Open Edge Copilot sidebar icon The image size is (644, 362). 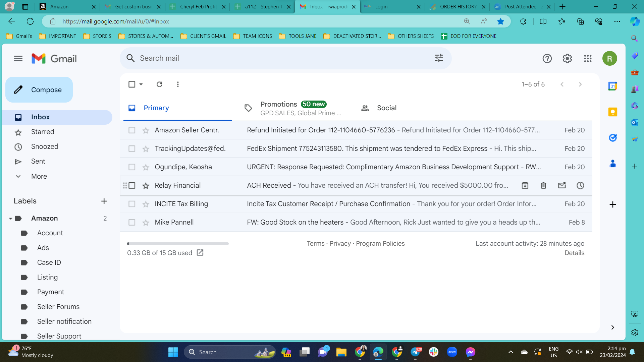pyautogui.click(x=635, y=21)
